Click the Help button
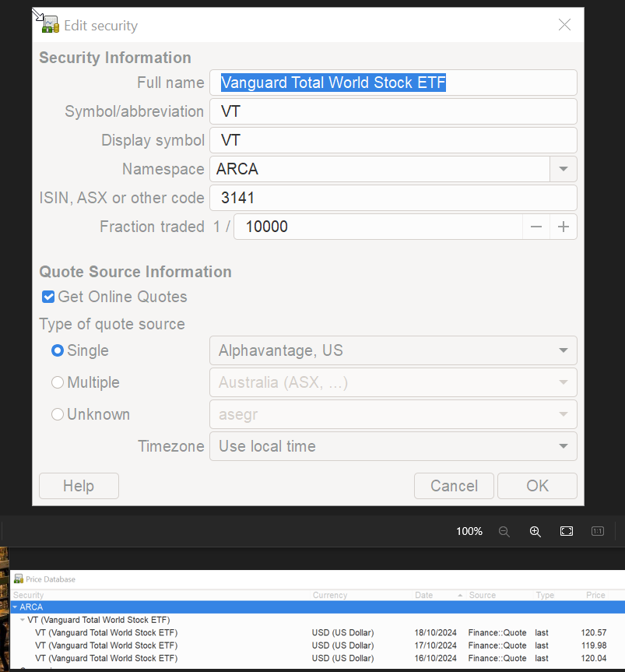Viewport: 625px width, 672px height. click(x=79, y=486)
